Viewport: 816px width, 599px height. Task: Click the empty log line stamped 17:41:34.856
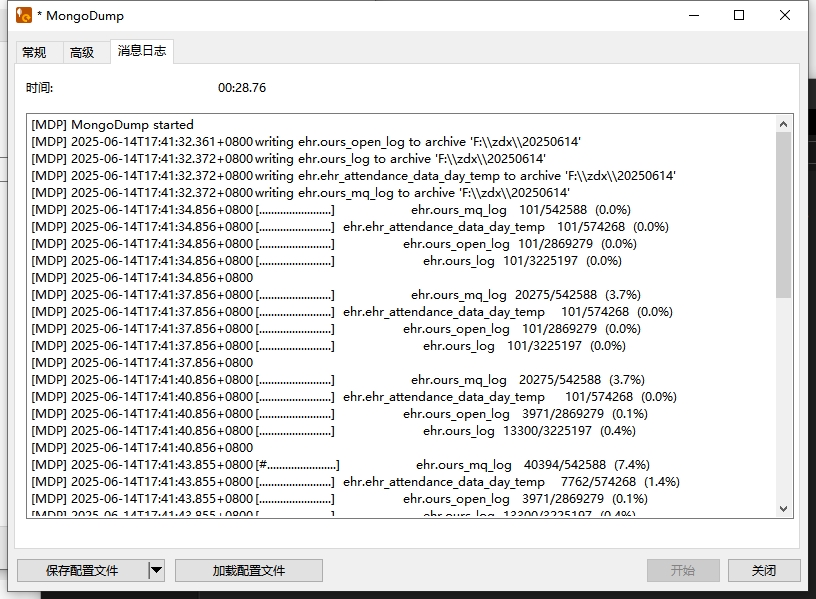(142, 278)
